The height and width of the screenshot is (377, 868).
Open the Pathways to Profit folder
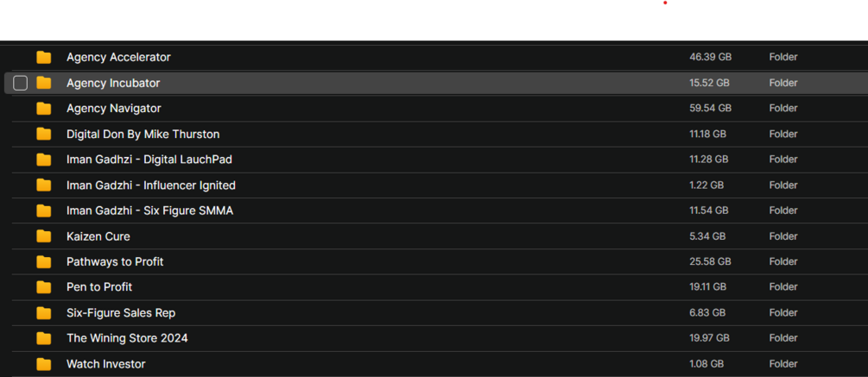tap(115, 261)
